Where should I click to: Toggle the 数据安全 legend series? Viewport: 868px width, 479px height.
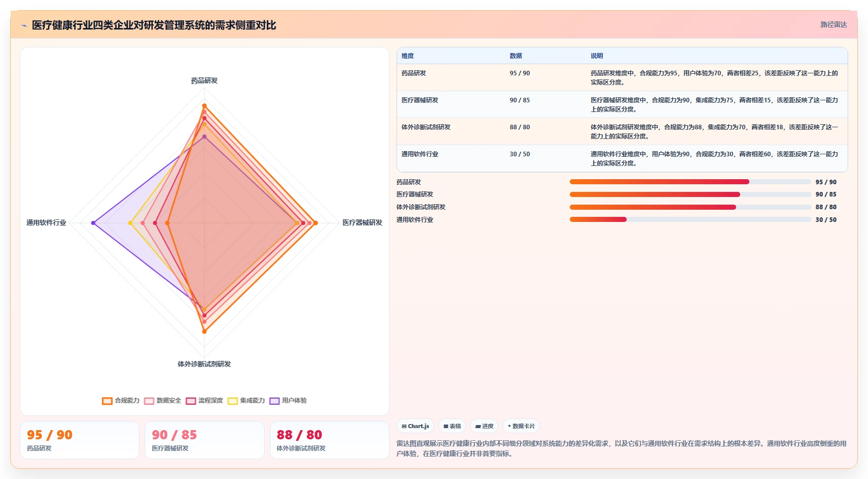point(162,401)
